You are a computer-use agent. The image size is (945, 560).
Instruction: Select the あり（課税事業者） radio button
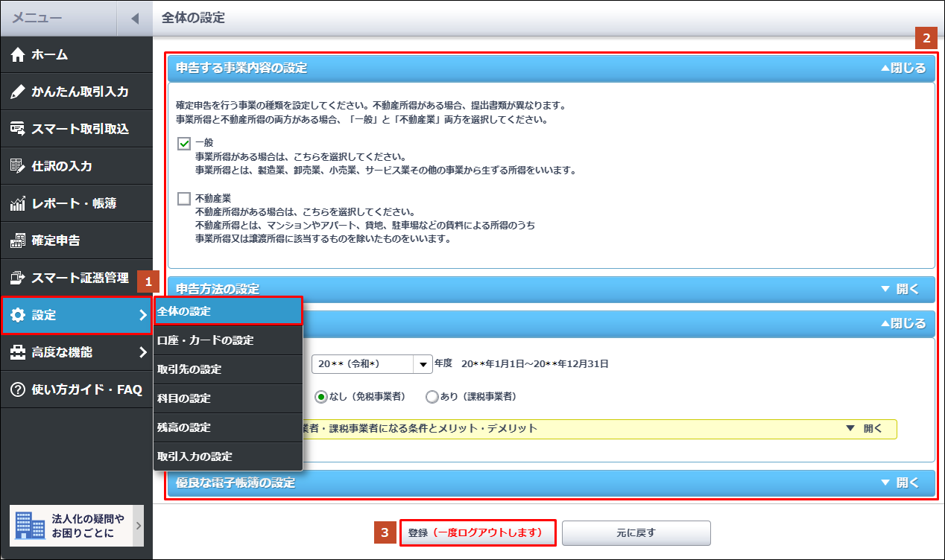tap(432, 397)
